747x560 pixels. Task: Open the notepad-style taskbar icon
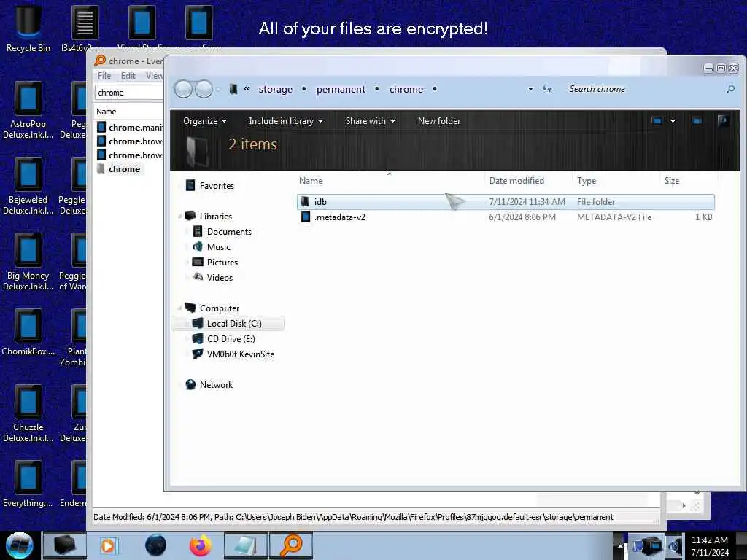click(246, 545)
